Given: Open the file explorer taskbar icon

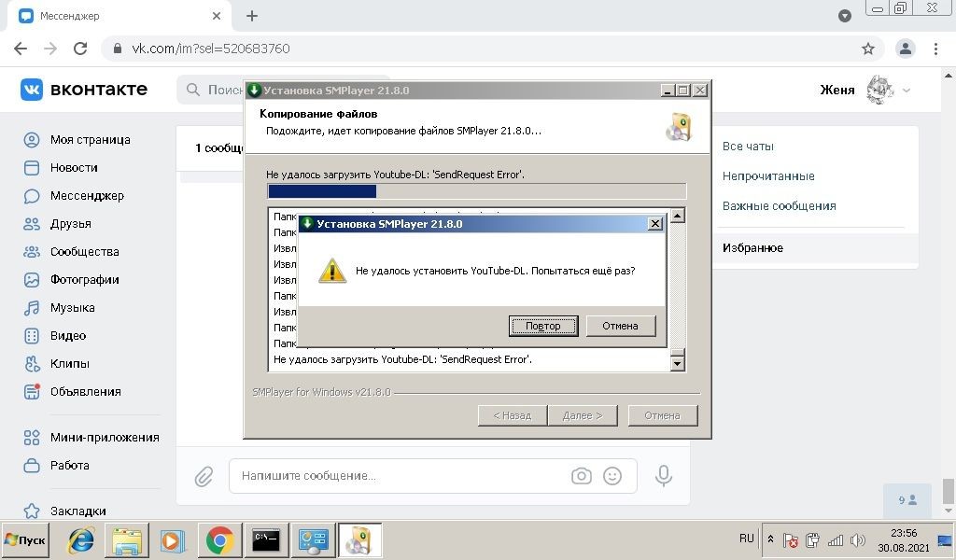Looking at the screenshot, I should [x=127, y=539].
